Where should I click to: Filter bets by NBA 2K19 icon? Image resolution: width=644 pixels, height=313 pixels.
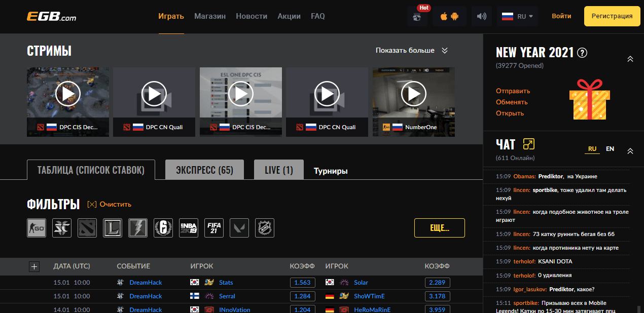(x=189, y=228)
